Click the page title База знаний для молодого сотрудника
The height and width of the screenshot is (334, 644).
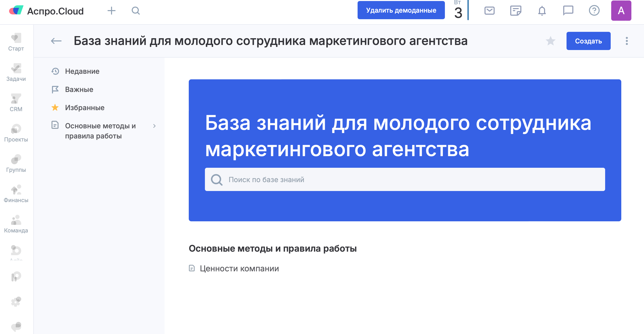click(271, 41)
